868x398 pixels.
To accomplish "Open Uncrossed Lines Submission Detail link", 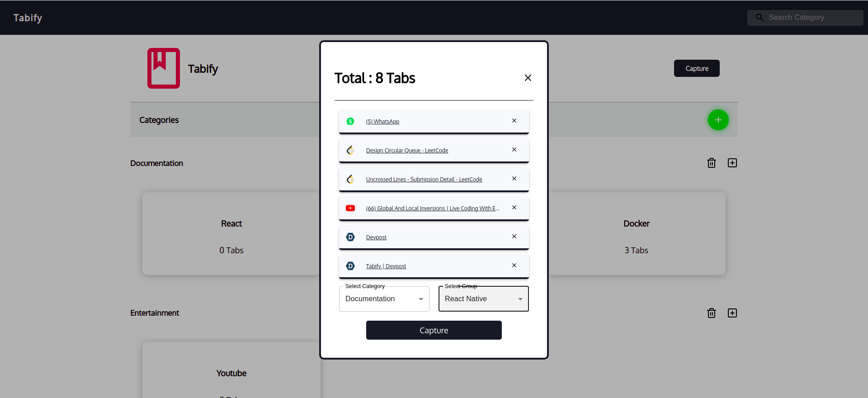I will 424,180.
